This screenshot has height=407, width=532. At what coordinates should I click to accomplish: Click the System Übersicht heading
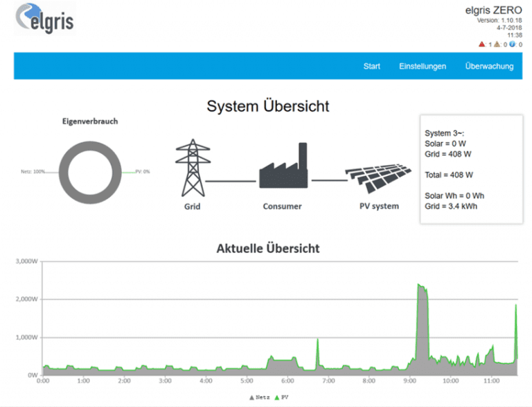point(267,106)
